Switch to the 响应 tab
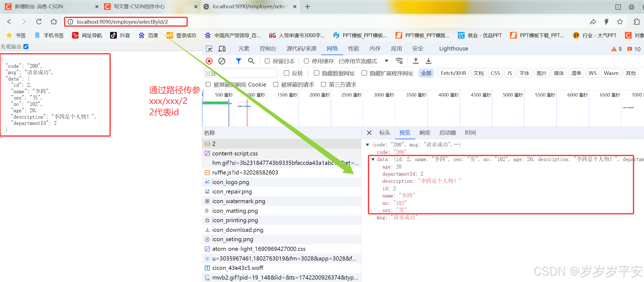Viewport: 644px width, 282px height. [425, 133]
